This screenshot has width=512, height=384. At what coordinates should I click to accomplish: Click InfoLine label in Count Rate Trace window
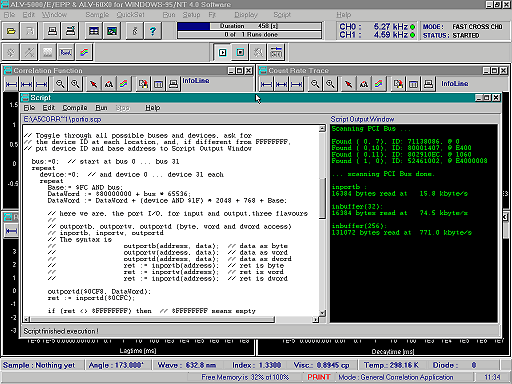pos(455,84)
